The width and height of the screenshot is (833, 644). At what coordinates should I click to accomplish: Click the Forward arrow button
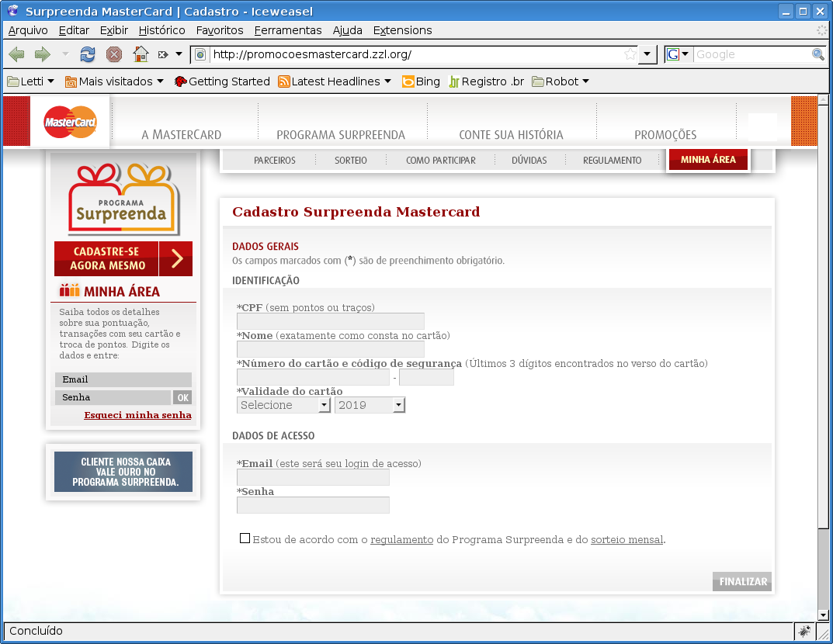tap(43, 54)
